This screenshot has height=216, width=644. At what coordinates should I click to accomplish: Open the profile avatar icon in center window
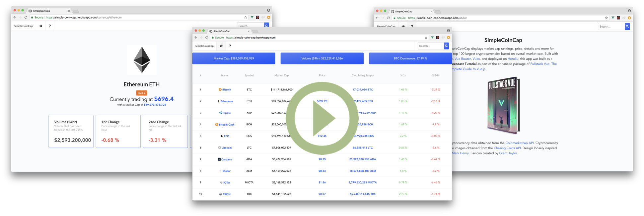click(448, 31)
